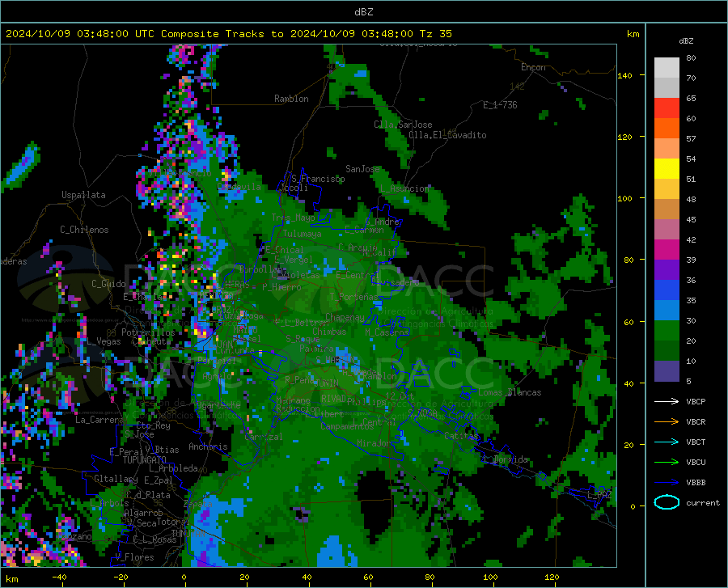Click the white VBCP arrow in legend

click(x=667, y=401)
